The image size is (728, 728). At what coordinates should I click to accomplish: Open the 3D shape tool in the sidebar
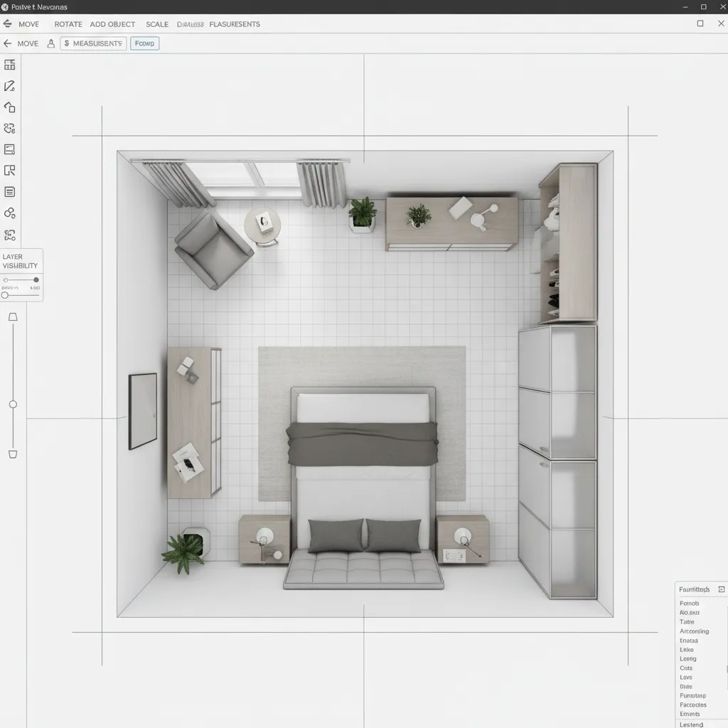(11, 107)
